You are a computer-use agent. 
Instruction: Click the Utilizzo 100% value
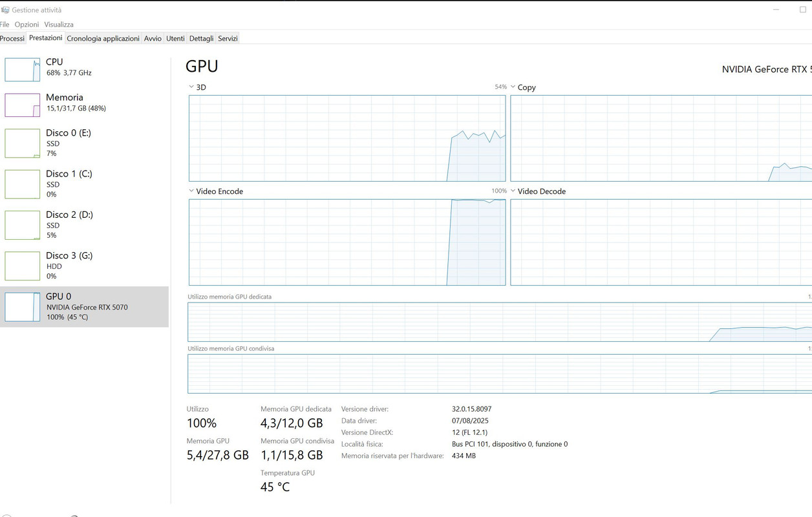(202, 423)
